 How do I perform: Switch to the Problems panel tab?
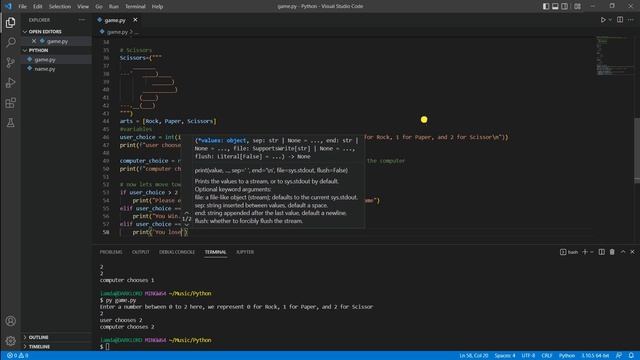tap(111, 252)
